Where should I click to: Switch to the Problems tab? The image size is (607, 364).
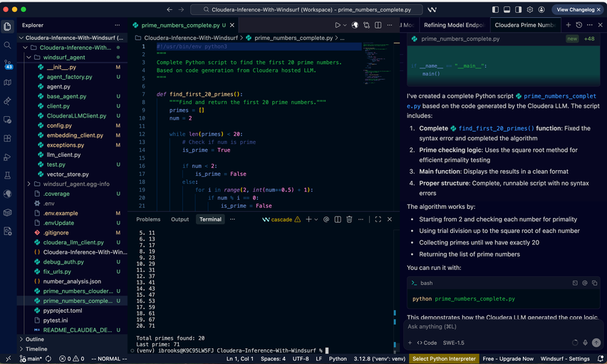(x=148, y=219)
